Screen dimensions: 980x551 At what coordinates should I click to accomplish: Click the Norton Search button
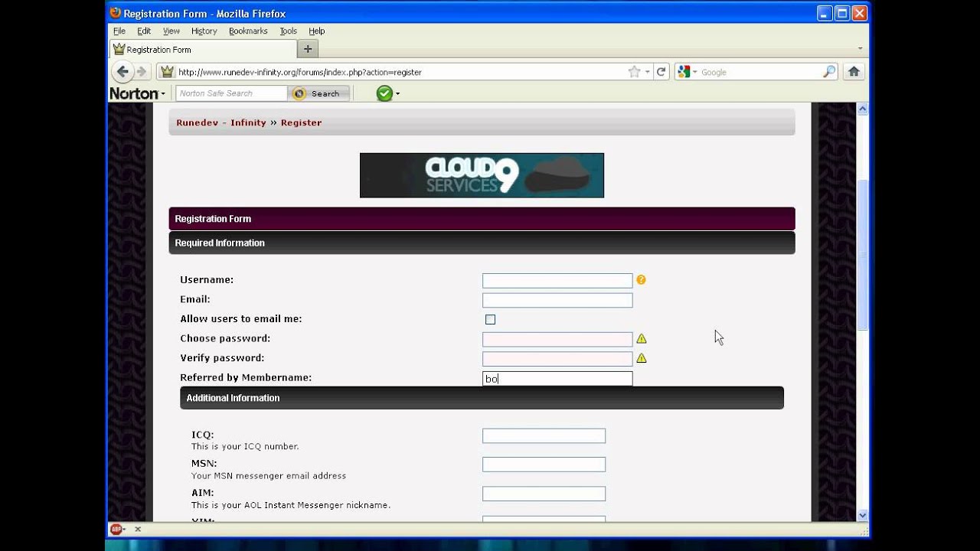pyautogui.click(x=319, y=93)
